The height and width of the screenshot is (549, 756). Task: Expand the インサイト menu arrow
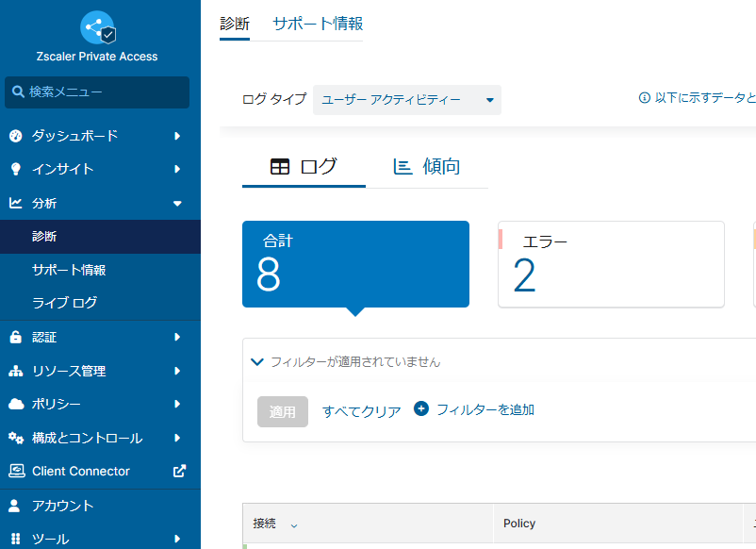(x=177, y=169)
